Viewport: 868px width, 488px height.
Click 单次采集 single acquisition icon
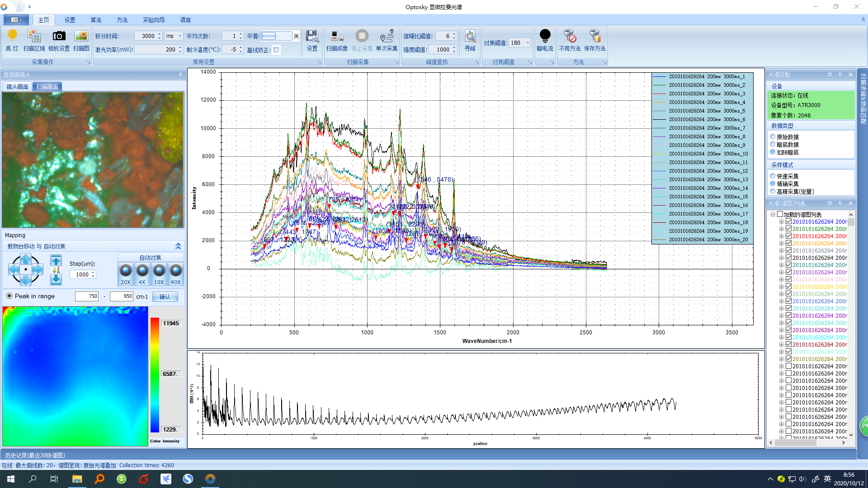[x=387, y=36]
